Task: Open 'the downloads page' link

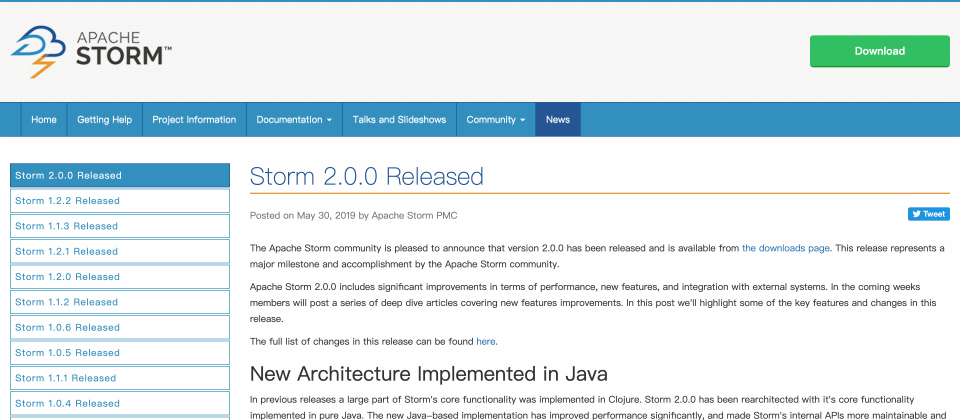Action: click(x=786, y=248)
